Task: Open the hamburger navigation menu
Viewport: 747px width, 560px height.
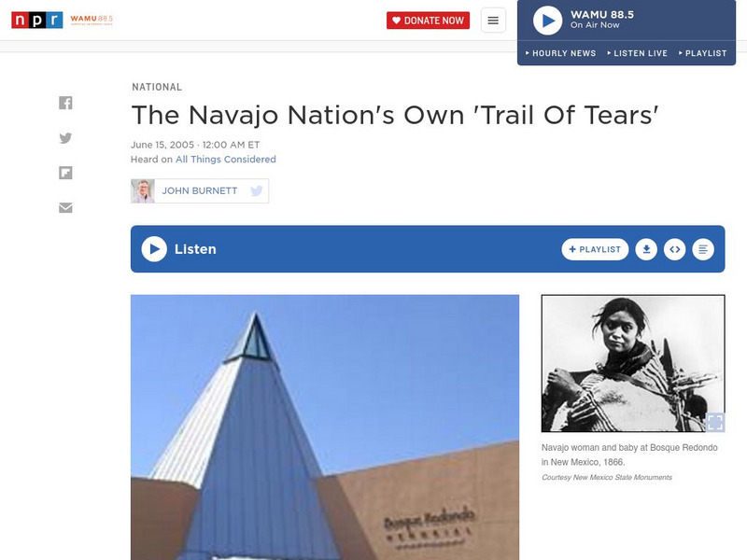Action: (x=493, y=21)
